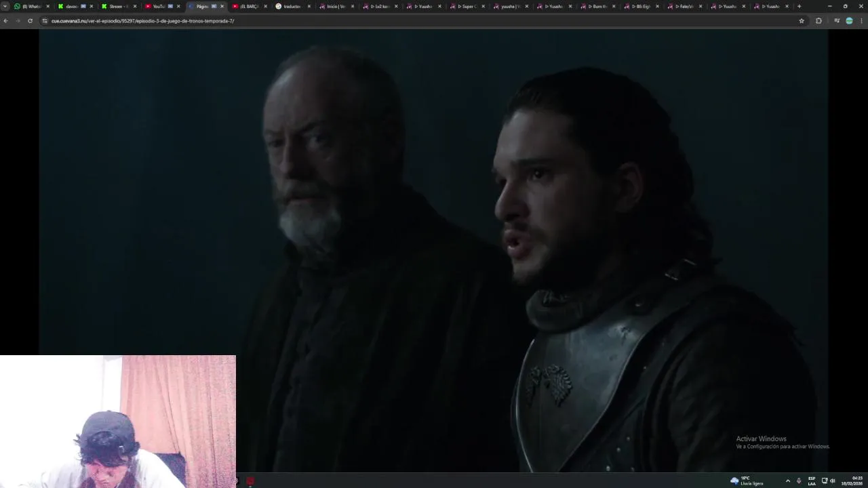Open the Chrome three-dot menu
Image resolution: width=868 pixels, height=488 pixels.
click(x=861, y=21)
